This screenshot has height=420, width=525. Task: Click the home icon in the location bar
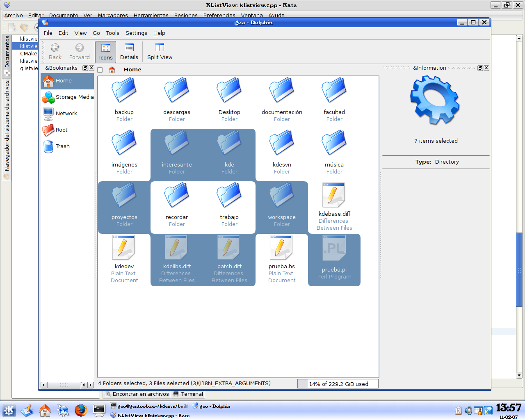(x=112, y=70)
